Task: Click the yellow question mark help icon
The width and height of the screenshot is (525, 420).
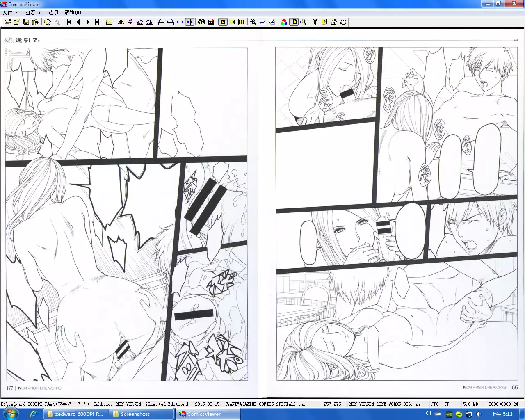Action: click(x=324, y=22)
